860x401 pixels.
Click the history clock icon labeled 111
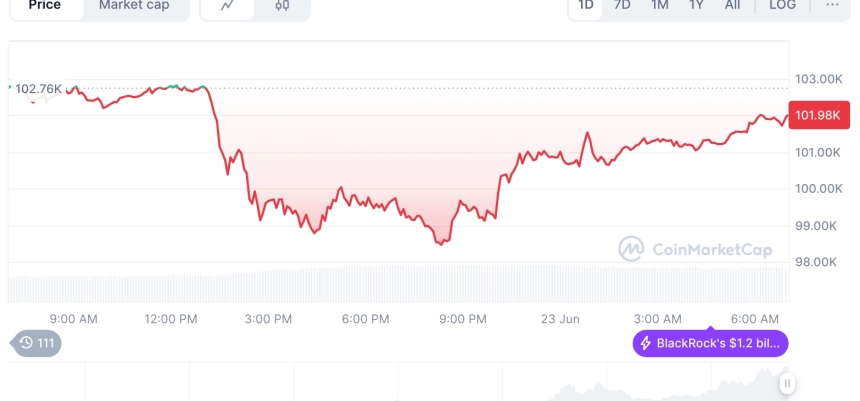(x=36, y=343)
